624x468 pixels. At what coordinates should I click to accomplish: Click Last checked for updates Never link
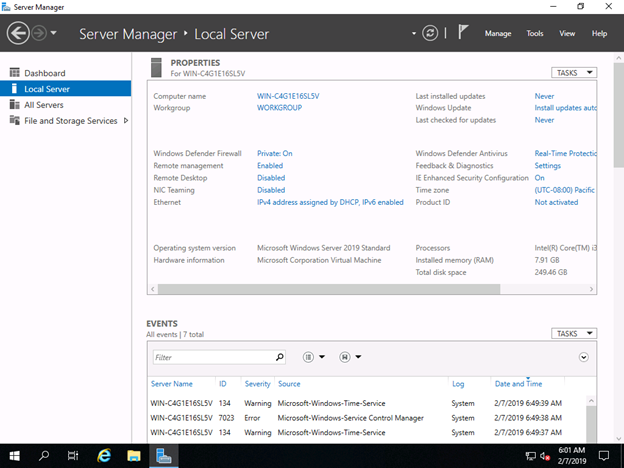544,120
